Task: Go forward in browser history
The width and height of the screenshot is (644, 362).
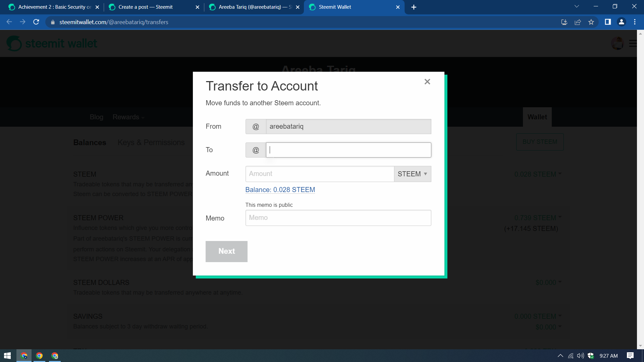Action: [x=22, y=22]
